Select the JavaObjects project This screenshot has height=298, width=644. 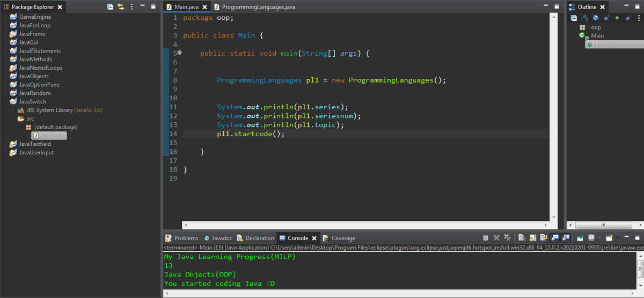(34, 76)
